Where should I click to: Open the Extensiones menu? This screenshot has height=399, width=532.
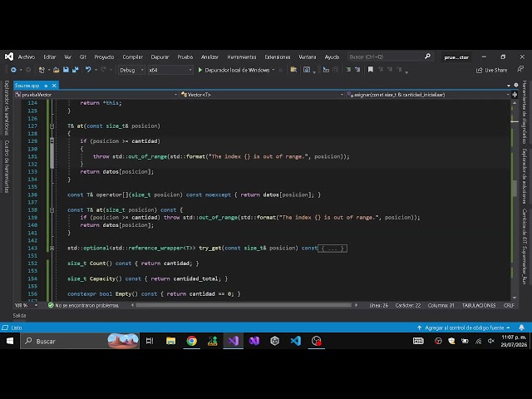(x=278, y=57)
